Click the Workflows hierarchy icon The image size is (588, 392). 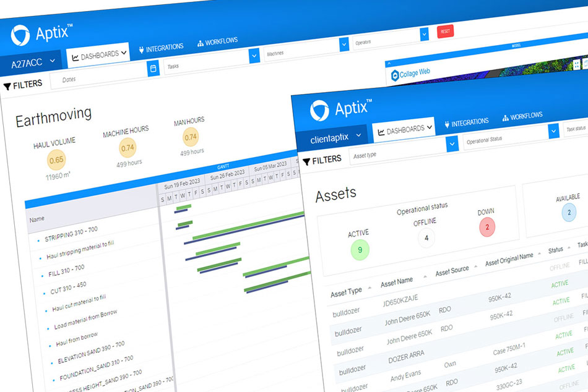(199, 42)
